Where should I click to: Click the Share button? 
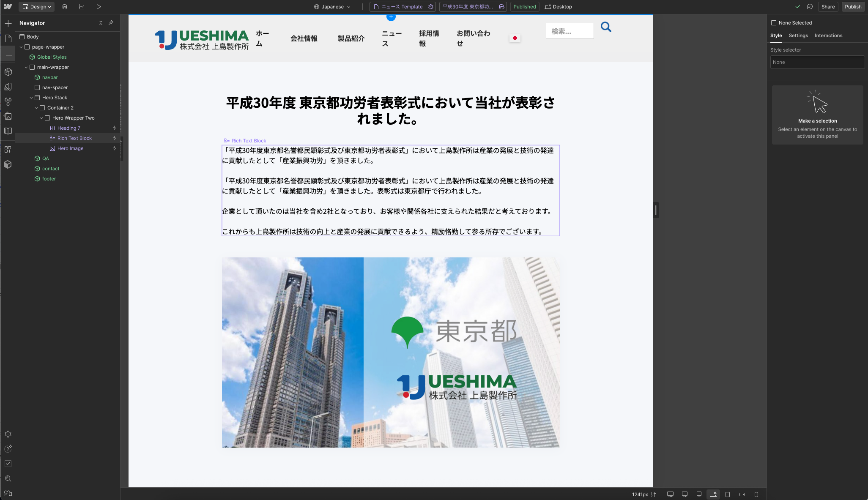click(x=828, y=7)
